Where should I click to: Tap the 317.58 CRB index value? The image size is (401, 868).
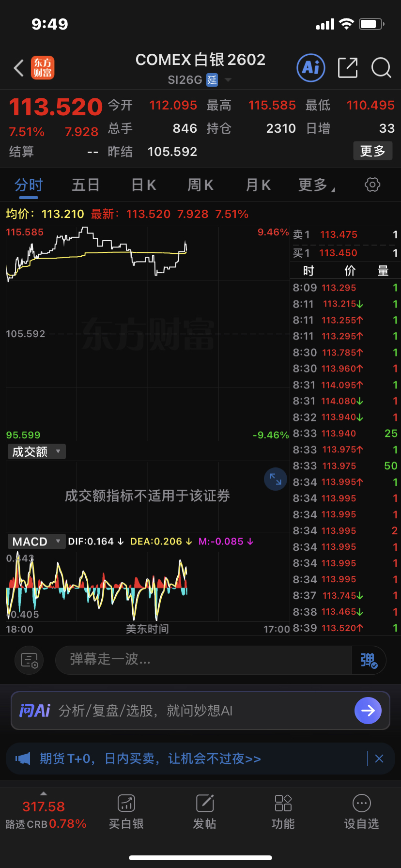click(x=44, y=806)
